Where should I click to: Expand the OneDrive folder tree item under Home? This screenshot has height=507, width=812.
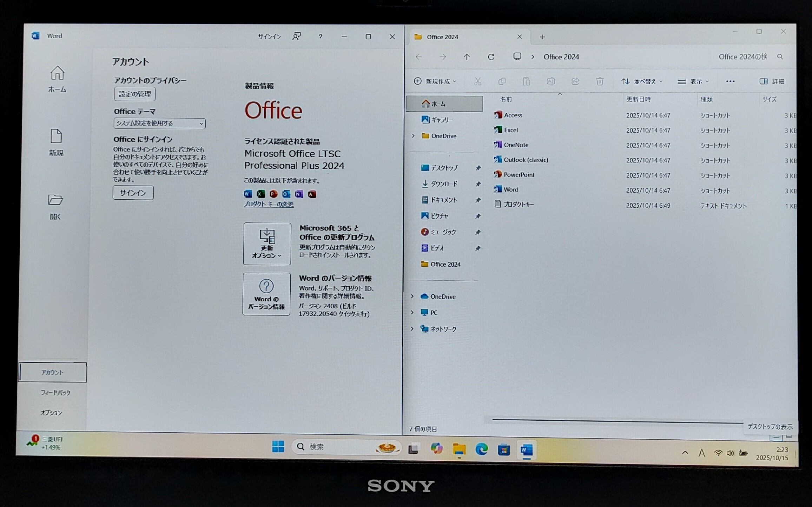coord(413,136)
